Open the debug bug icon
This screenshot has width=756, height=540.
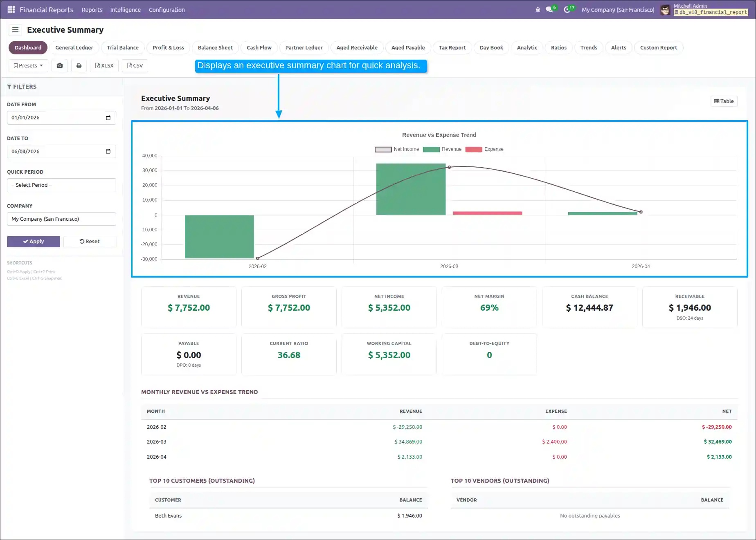pos(538,10)
